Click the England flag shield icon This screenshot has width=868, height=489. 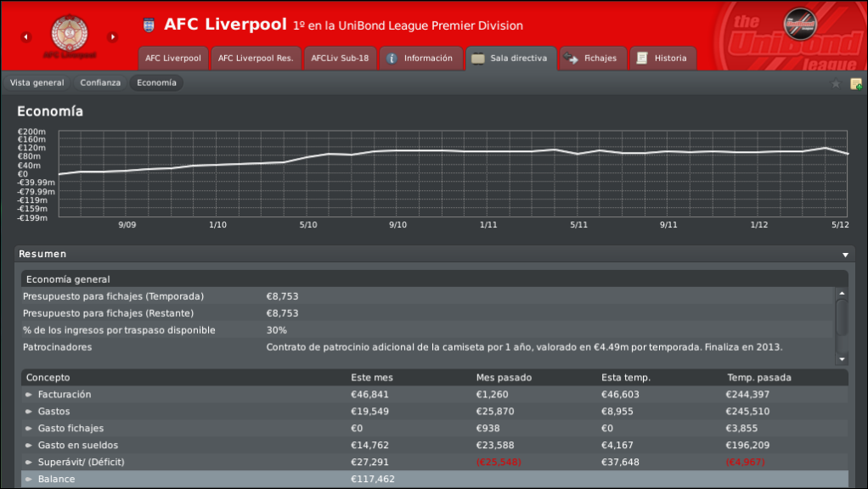pos(149,25)
